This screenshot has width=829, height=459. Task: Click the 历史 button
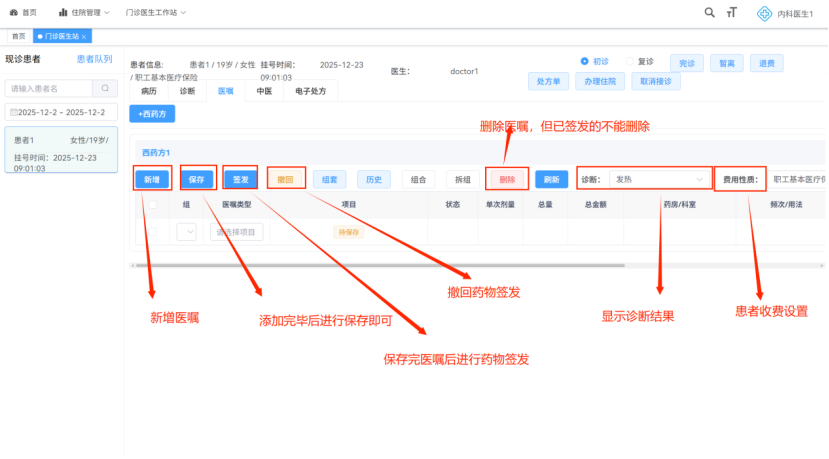point(374,179)
